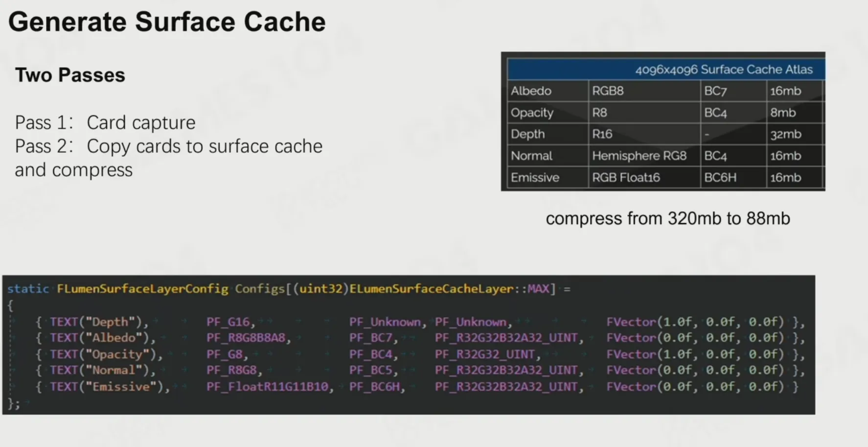The width and height of the screenshot is (868, 447).
Task: Click 'PF_G16' in the code block
Action: (x=228, y=322)
